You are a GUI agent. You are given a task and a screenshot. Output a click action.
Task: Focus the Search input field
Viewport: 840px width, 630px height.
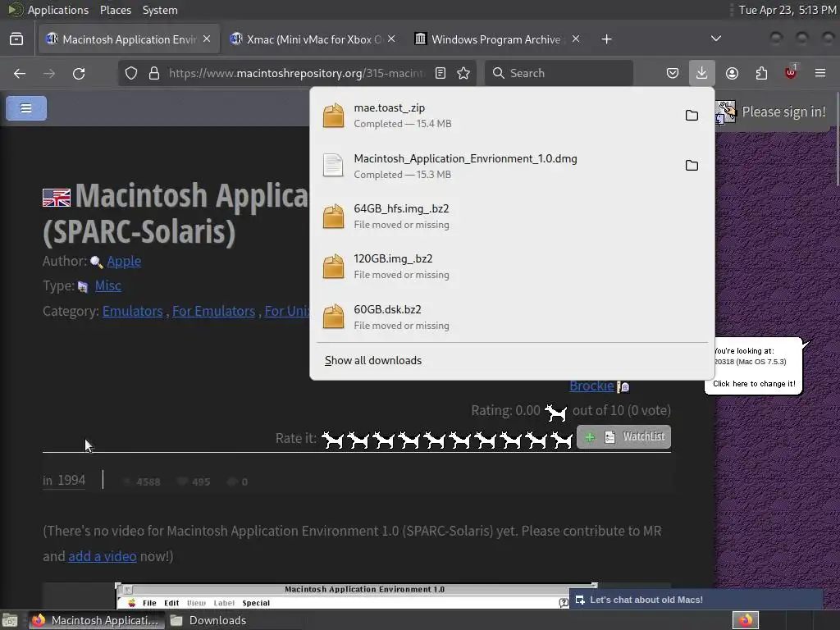tap(559, 73)
